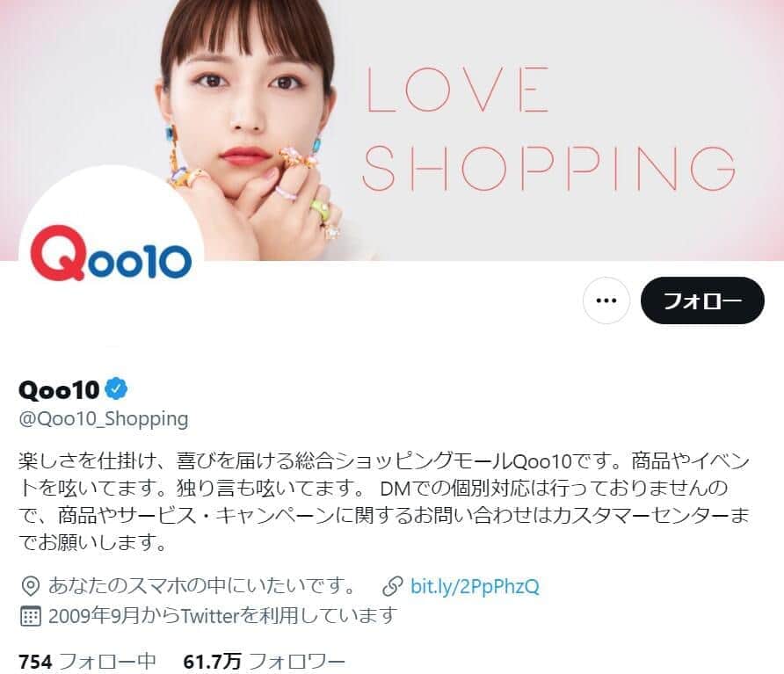Click the profile bio description text

(x=384, y=502)
